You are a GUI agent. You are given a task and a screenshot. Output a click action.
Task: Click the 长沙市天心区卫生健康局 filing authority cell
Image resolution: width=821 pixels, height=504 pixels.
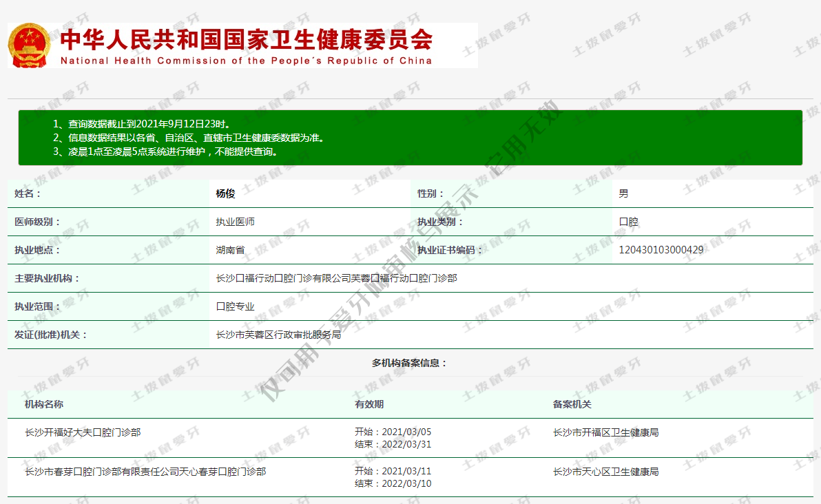point(605,472)
